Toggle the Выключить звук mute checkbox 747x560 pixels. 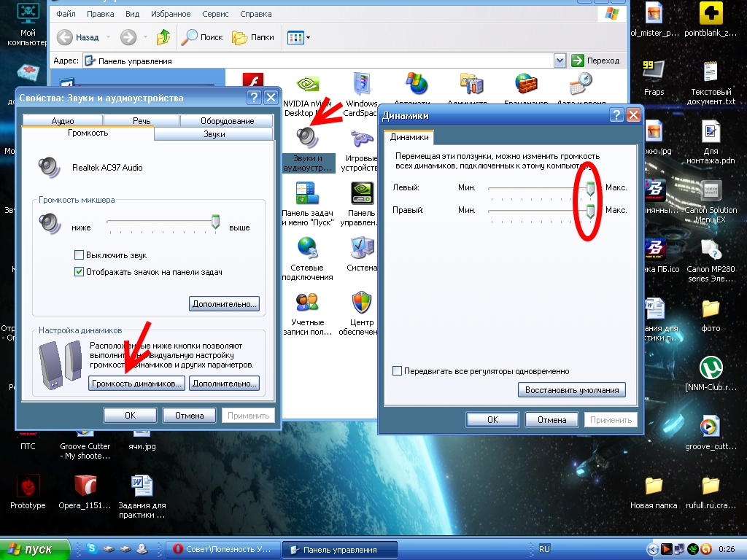79,254
